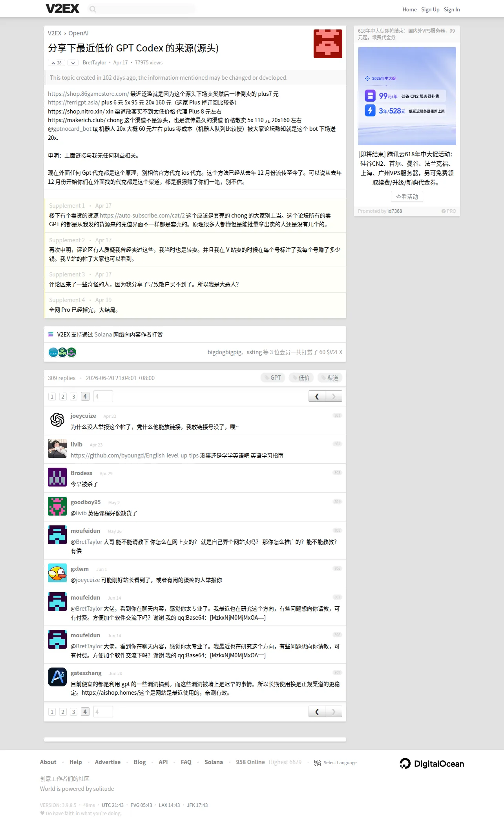Open the 低价 tag
The width and height of the screenshot is (504, 825).
[x=301, y=378]
